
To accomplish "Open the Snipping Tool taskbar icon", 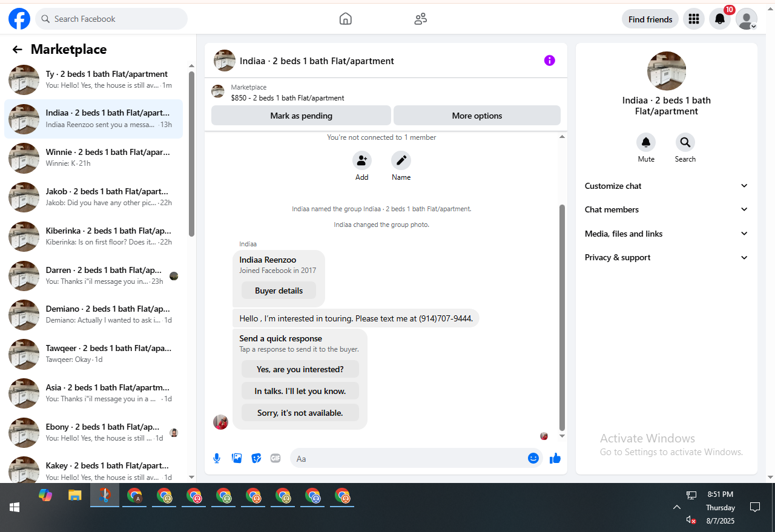I will click(x=105, y=495).
